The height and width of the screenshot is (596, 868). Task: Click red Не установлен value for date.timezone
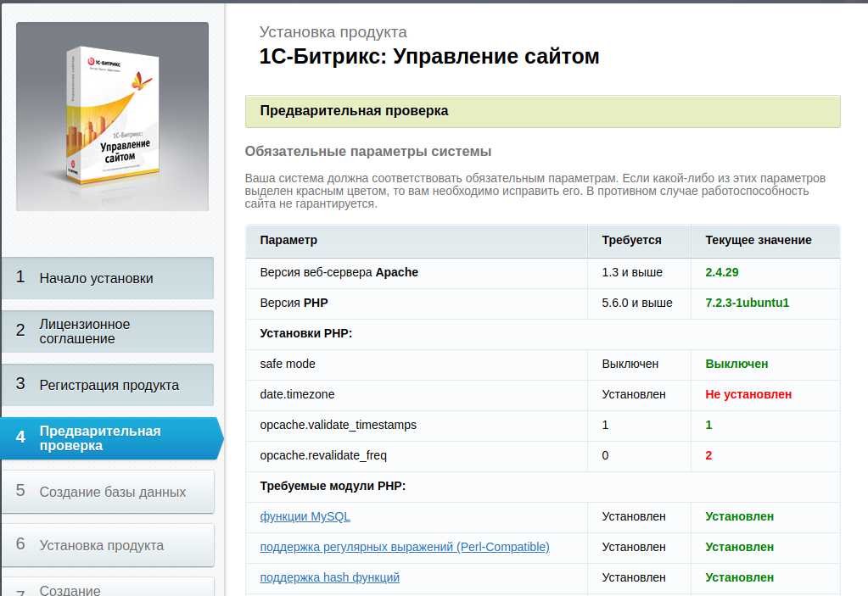(748, 394)
